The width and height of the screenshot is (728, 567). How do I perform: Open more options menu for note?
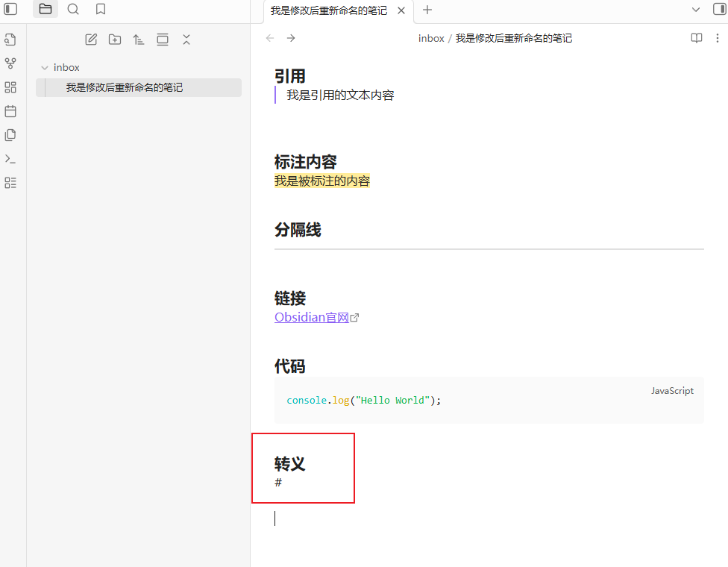[716, 38]
